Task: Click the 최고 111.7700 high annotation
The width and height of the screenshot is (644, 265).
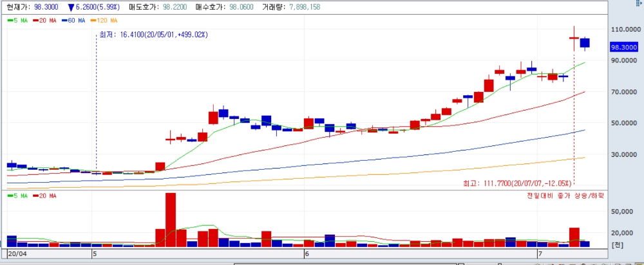Action: (517, 183)
